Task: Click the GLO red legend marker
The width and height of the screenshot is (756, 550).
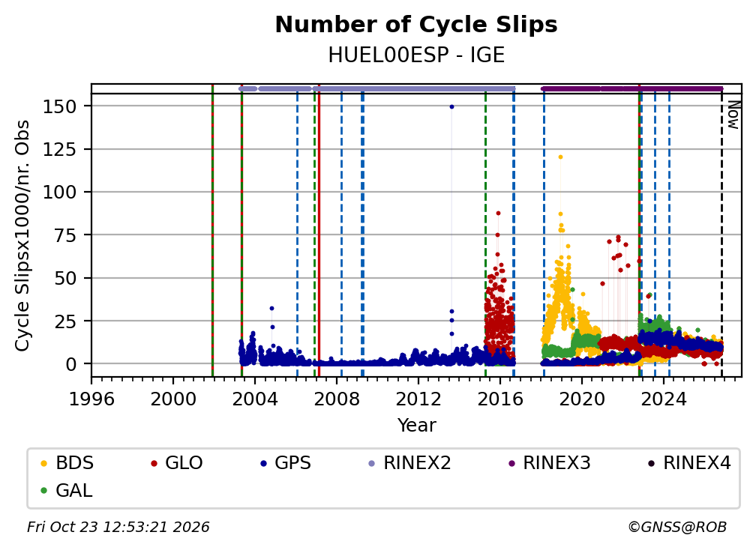Action: click(x=154, y=464)
